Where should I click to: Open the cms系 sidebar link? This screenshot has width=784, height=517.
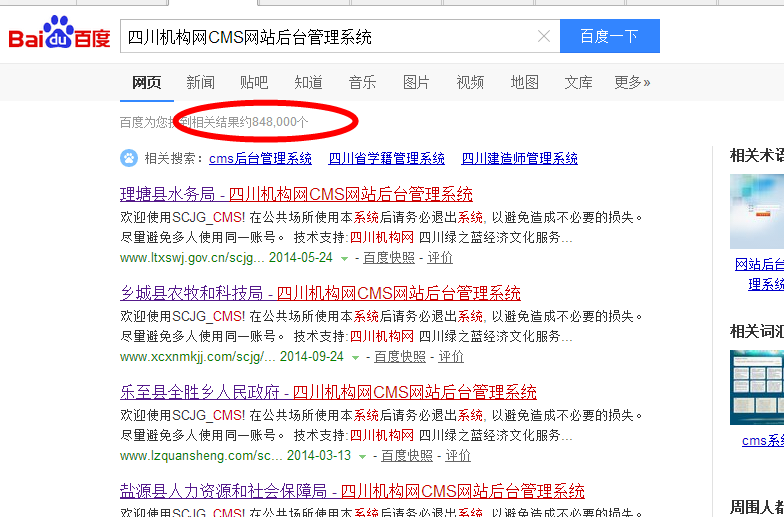click(x=763, y=440)
